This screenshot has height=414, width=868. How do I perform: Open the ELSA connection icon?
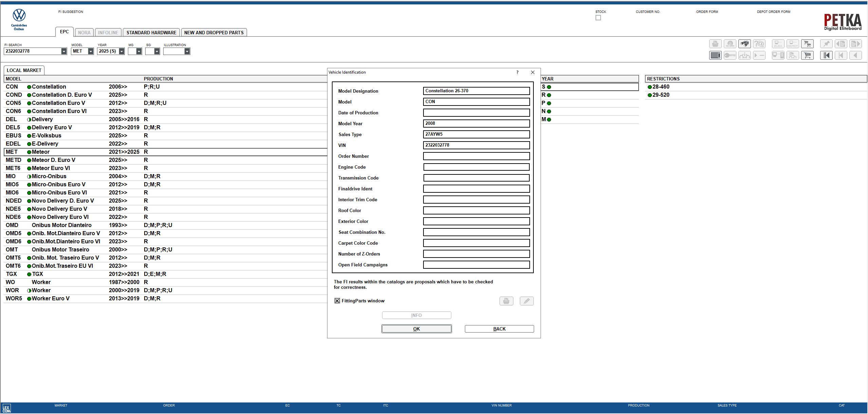click(x=778, y=44)
